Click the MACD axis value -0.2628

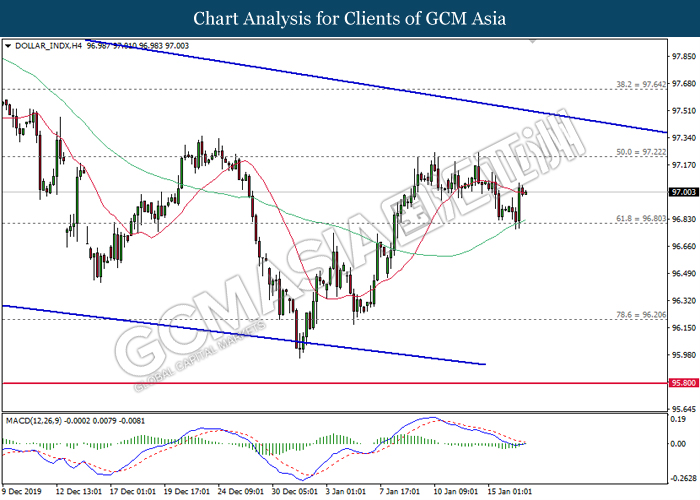[x=683, y=478]
